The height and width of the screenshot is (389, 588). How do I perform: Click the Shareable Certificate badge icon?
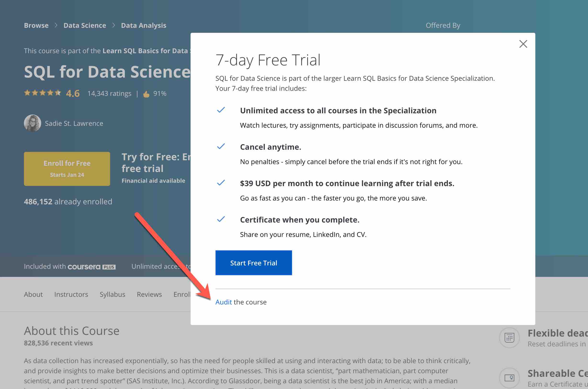(x=509, y=377)
